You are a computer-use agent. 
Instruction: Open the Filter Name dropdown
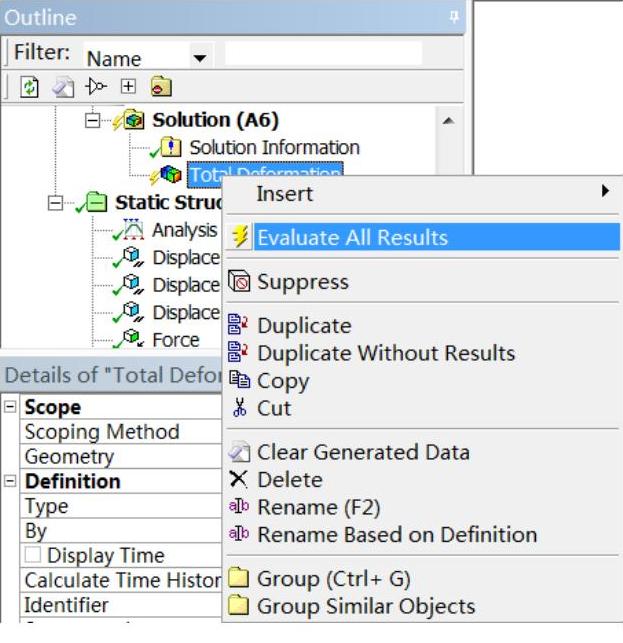(x=199, y=59)
